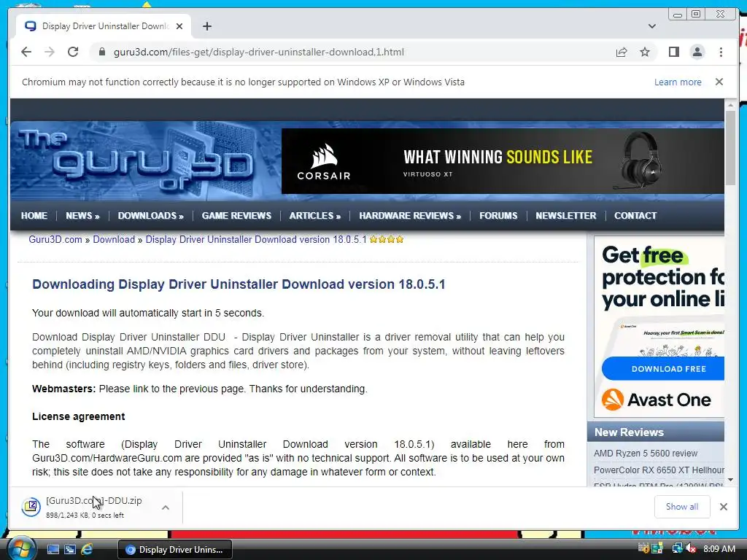Click the New Reviews sidebar header
The image size is (747, 560).
(x=656, y=432)
